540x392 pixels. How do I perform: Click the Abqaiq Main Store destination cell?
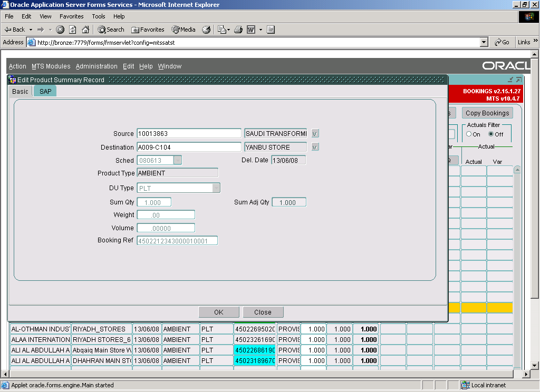coord(102,350)
